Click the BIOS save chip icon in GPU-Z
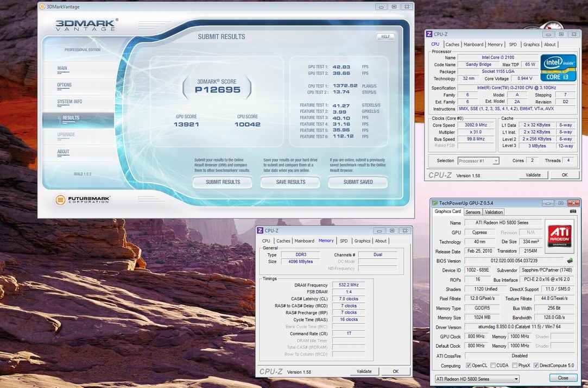The height and width of the screenshot is (388, 588). 570,260
